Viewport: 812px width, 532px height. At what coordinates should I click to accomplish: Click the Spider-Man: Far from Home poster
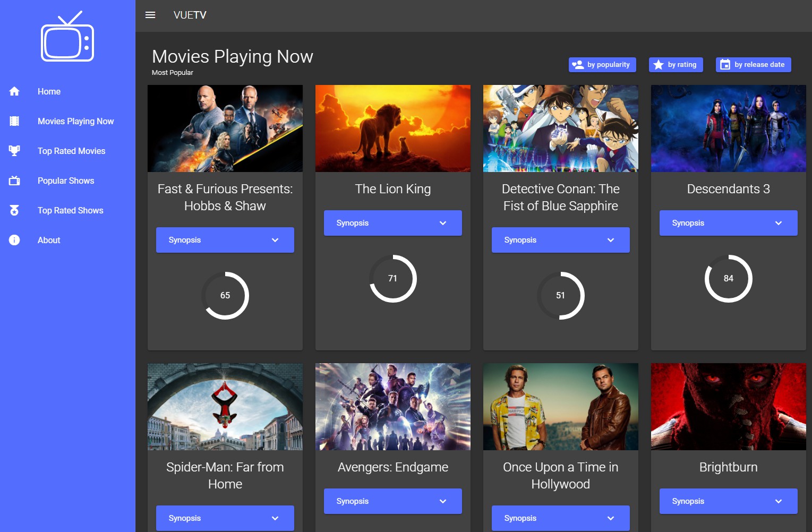pyautogui.click(x=225, y=407)
